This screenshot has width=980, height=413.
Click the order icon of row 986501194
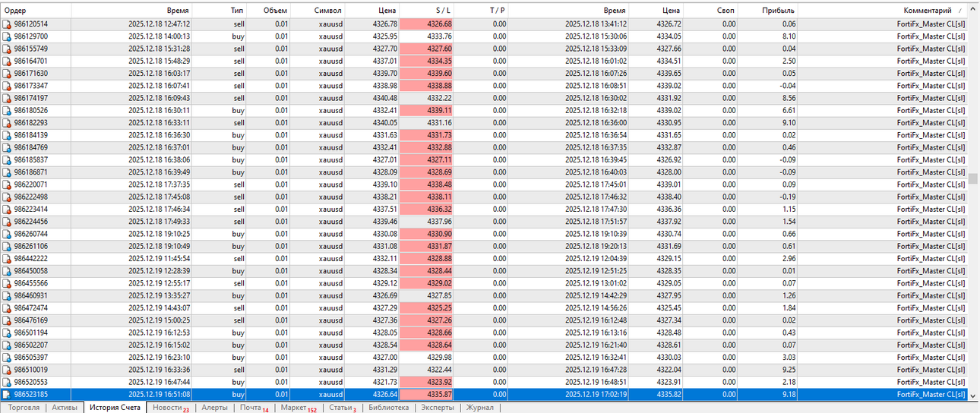click(x=7, y=333)
